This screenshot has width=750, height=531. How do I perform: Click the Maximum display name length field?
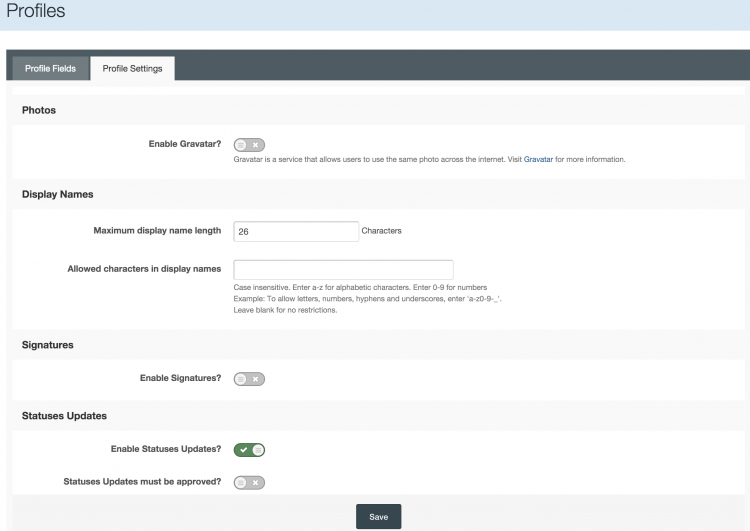tap(296, 232)
